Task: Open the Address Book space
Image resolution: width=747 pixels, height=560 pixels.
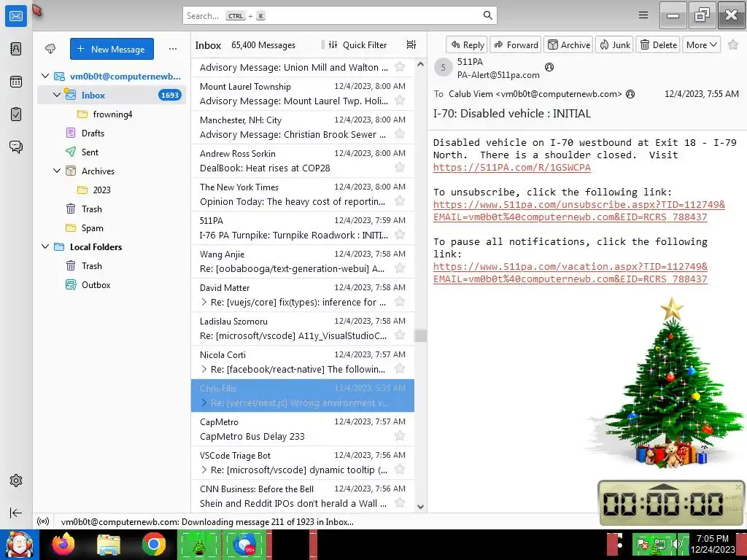Action: pos(16,49)
